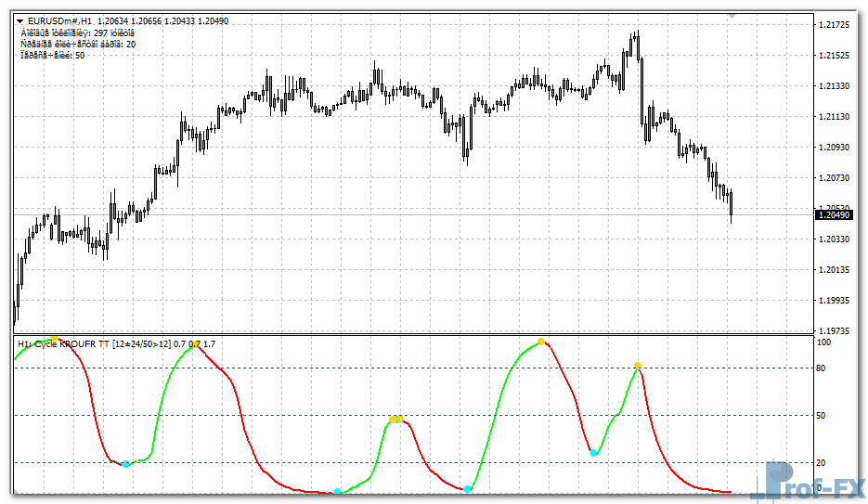Viewport: 868px width, 504px height.
Task: Click the 20 level label on oscillator scale
Action: [x=821, y=462]
